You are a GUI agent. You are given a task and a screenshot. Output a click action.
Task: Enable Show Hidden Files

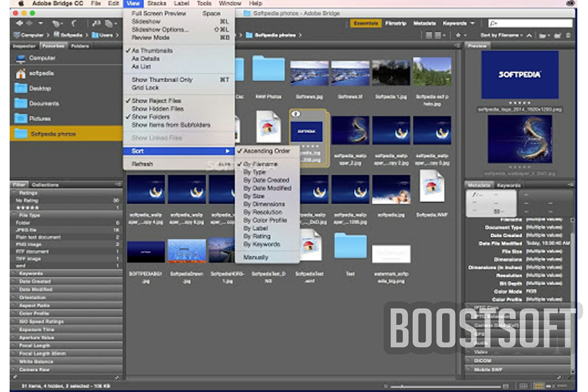pos(179,109)
